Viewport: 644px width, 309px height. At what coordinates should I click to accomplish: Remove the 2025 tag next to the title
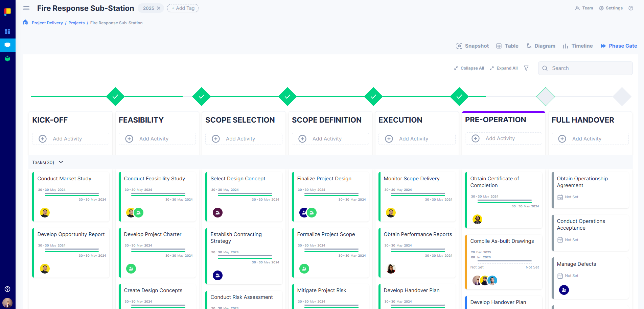coord(158,8)
